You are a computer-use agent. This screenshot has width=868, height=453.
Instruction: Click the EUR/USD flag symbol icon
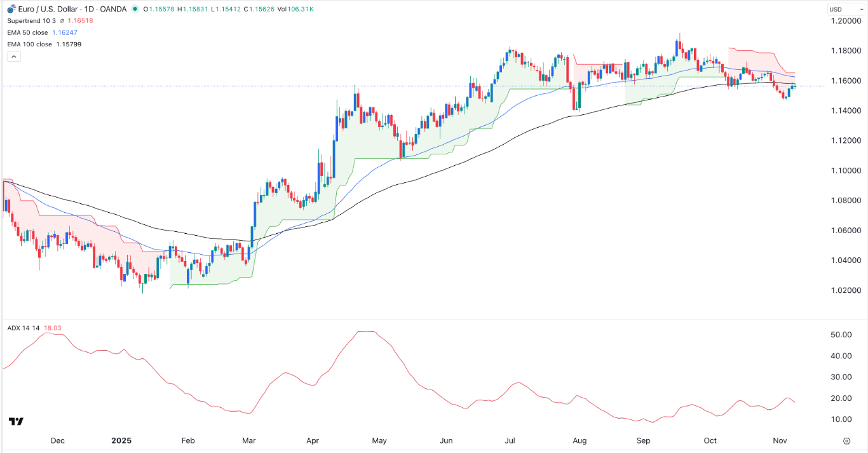[x=10, y=10]
